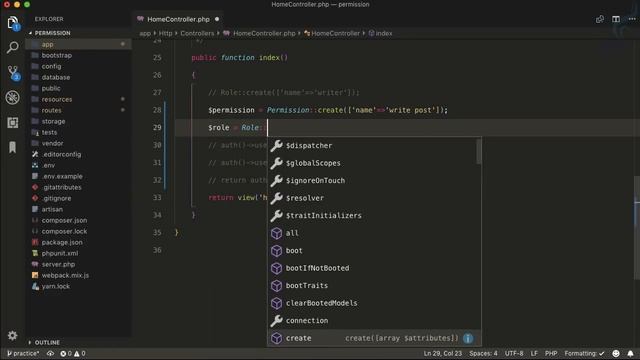The width and height of the screenshot is (640, 360).
Task: Switch git branch 'practice*' in status bar
Action: coord(23,353)
